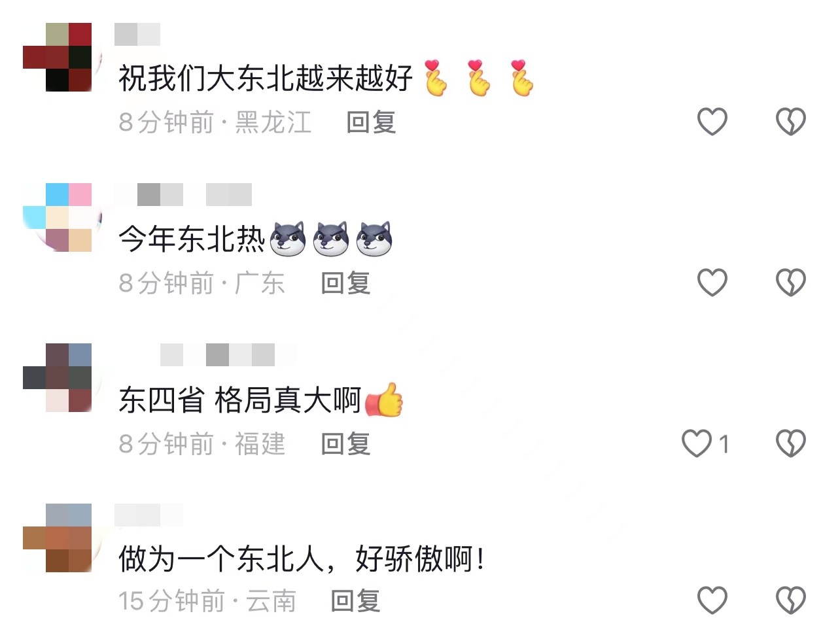Like the 今年东北热 comment
The width and height of the screenshot is (840, 637).
click(x=712, y=283)
